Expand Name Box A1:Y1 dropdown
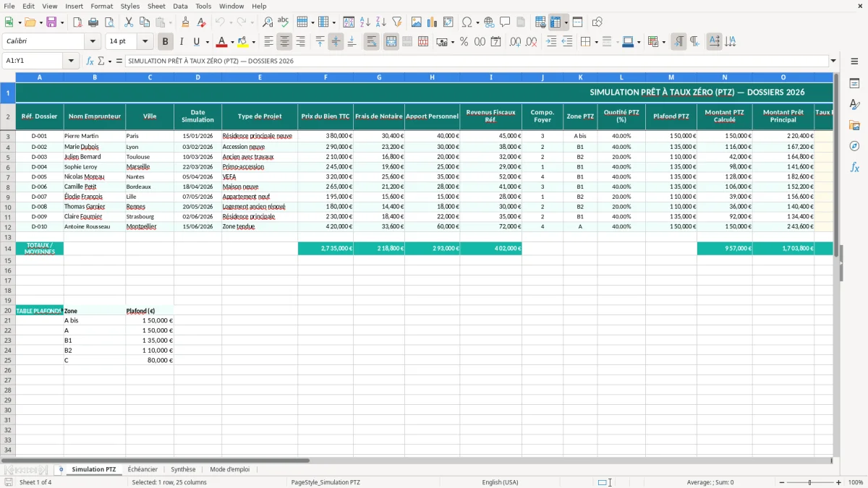 pos(71,61)
